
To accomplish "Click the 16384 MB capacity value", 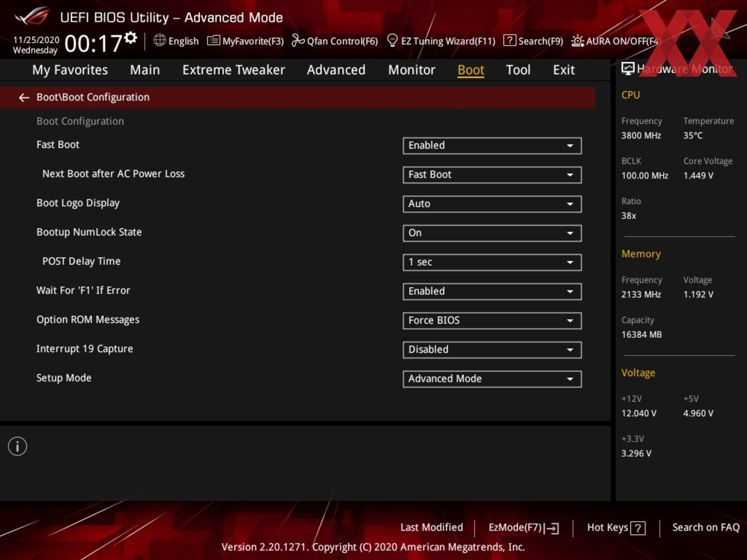I will click(x=642, y=334).
